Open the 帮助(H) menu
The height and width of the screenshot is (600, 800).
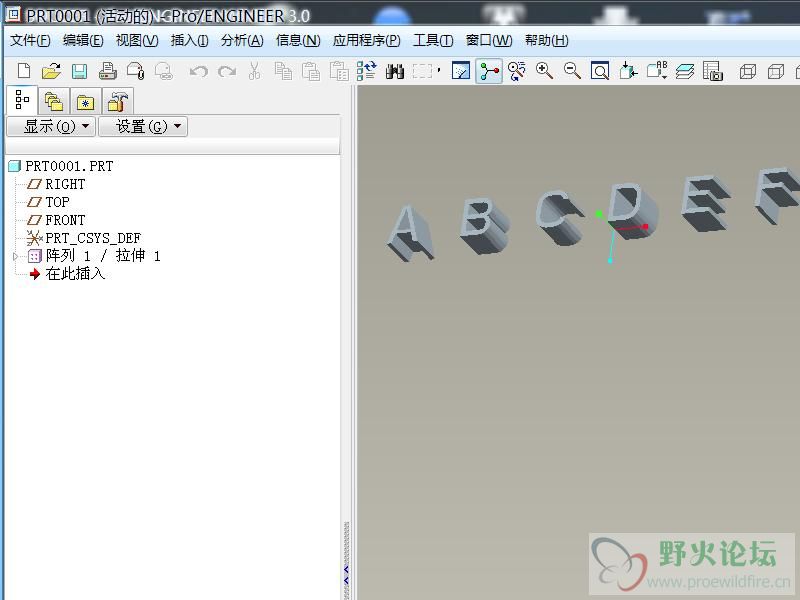(546, 40)
